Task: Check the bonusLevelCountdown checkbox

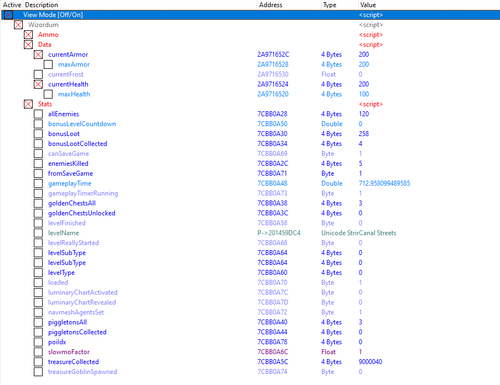Action: [38, 124]
